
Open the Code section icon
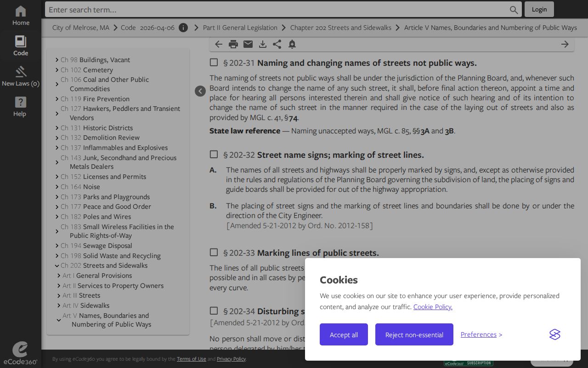(21, 42)
